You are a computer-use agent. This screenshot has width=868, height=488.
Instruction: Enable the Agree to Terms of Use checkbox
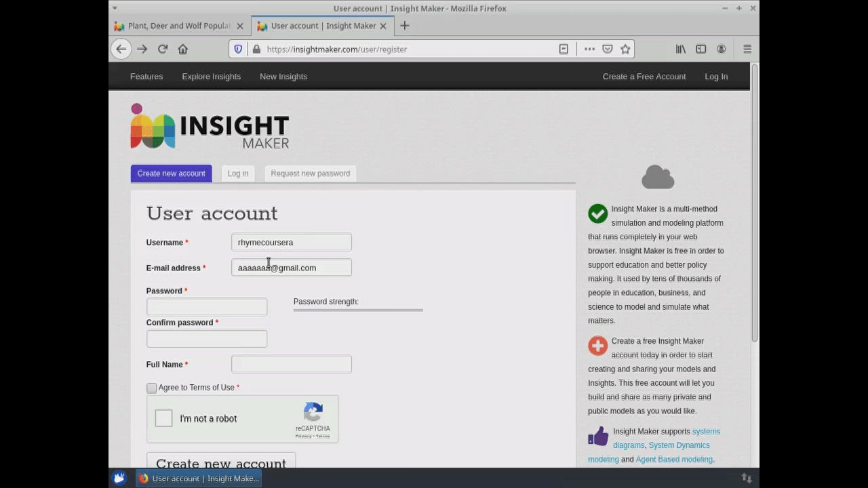tap(151, 388)
